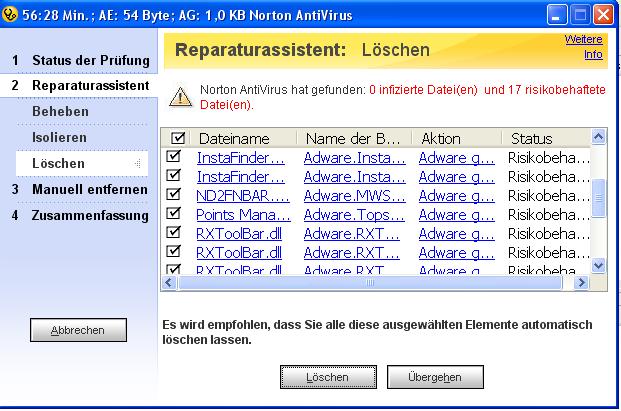621x411 pixels.
Task: Click the vertical scrollbar thumb
Action: click(598, 198)
